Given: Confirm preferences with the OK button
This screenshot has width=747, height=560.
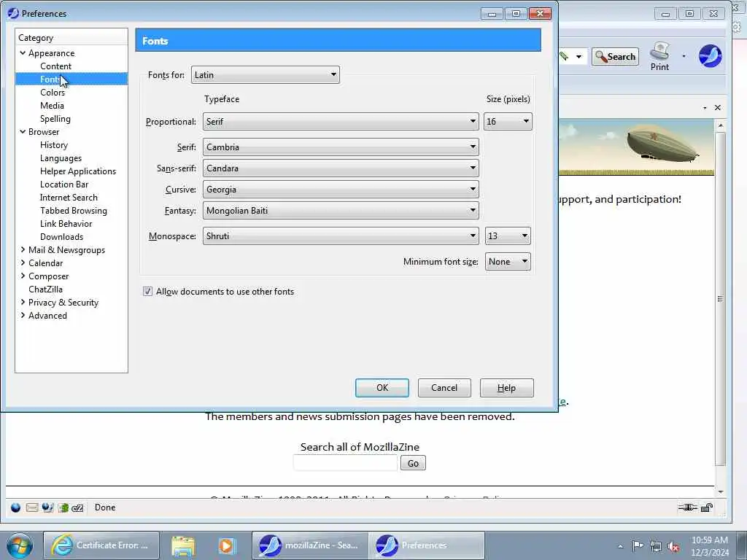Looking at the screenshot, I should coord(382,388).
